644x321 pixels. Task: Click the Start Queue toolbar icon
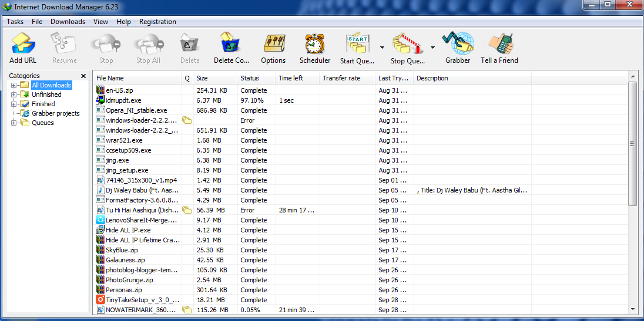pos(358,44)
